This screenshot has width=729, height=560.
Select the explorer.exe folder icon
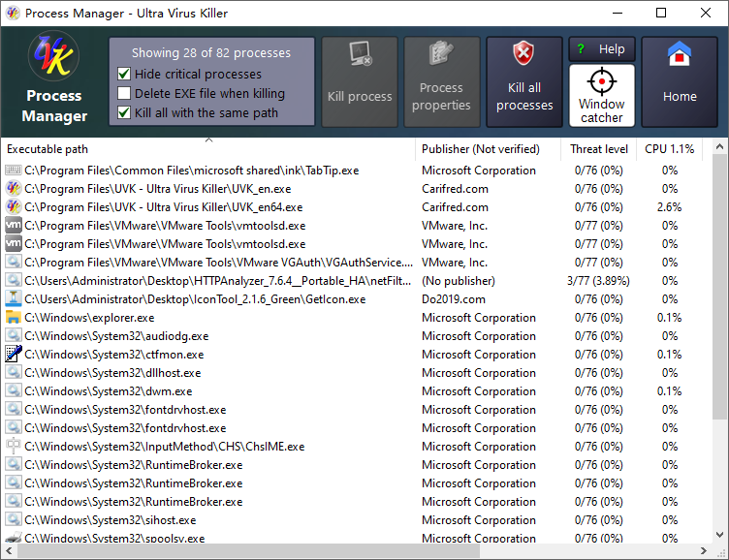click(x=14, y=318)
